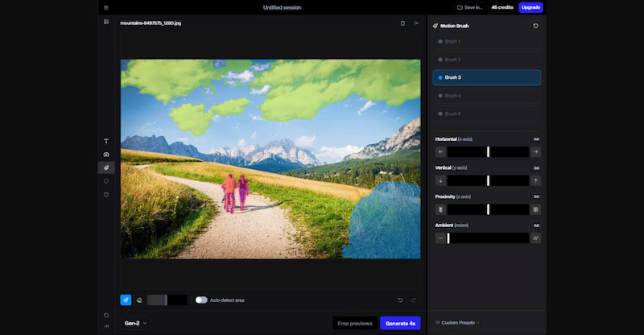Select the eraser tool below canvas
This screenshot has width=644, height=335.
point(138,300)
